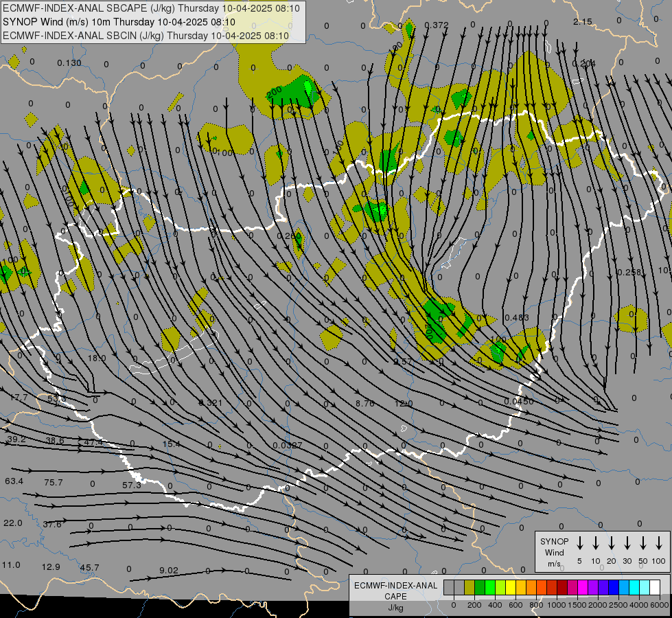This screenshot has height=618, width=672.
Task: Click the value 37.6 on the map
Action: 52,525
